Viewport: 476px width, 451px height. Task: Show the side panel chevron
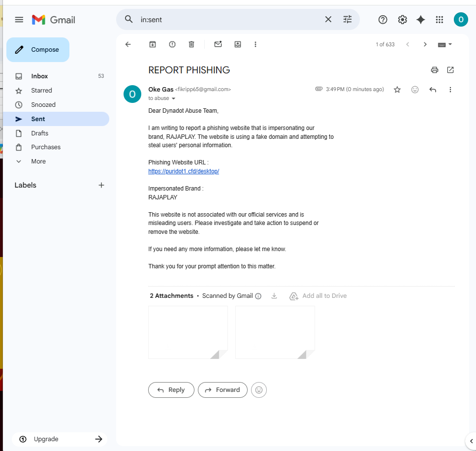(x=471, y=441)
